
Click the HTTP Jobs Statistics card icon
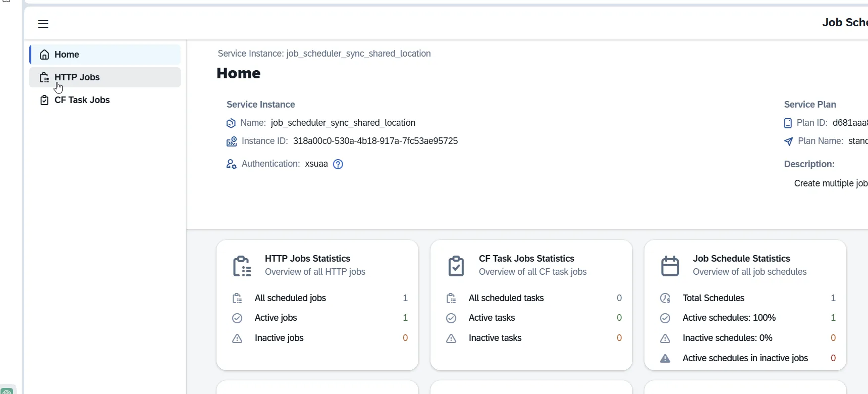pyautogui.click(x=242, y=266)
